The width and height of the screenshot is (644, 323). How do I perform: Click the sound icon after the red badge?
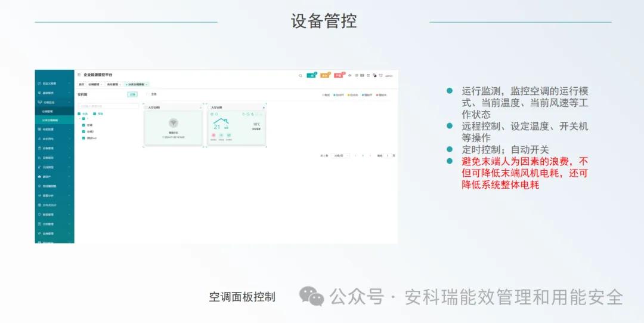click(350, 76)
